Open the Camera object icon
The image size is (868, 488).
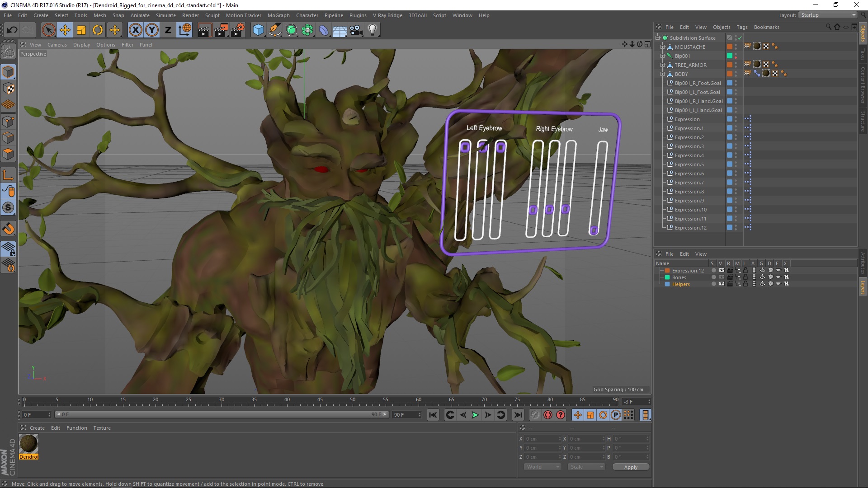(356, 30)
